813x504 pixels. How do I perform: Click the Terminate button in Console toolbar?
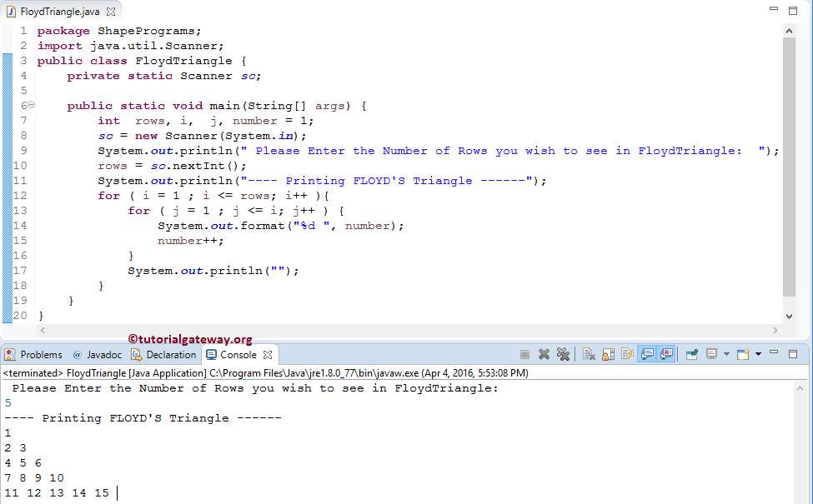point(523,354)
